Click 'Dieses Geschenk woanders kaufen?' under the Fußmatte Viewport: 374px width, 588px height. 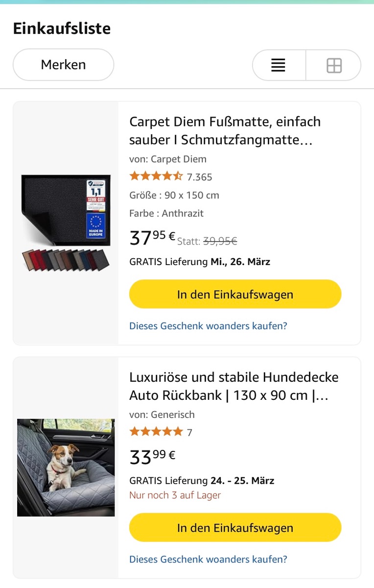pos(208,326)
